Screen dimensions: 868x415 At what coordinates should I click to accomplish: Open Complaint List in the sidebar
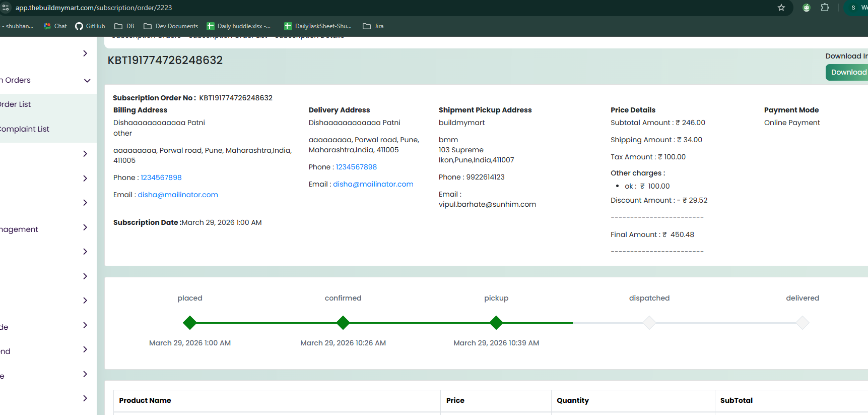[24, 129]
